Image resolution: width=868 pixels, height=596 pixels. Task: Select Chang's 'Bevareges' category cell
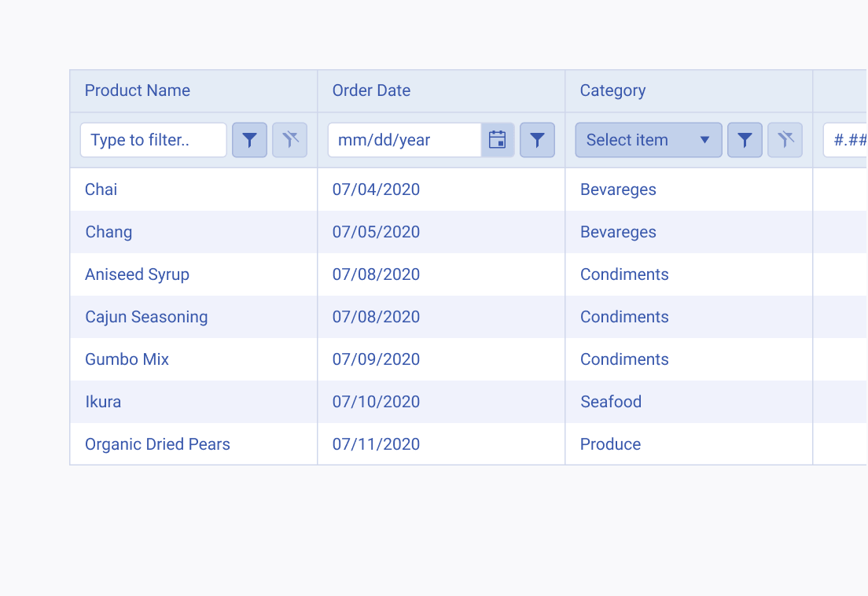point(689,232)
